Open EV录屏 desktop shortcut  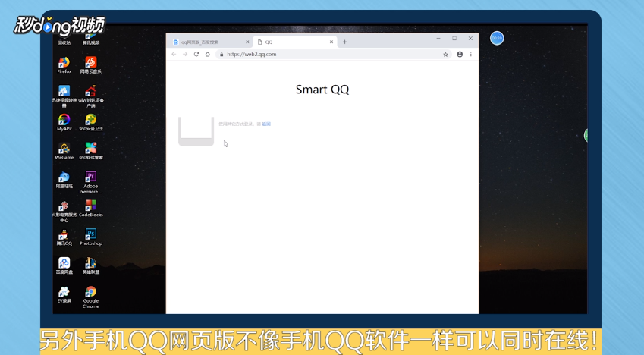64,294
